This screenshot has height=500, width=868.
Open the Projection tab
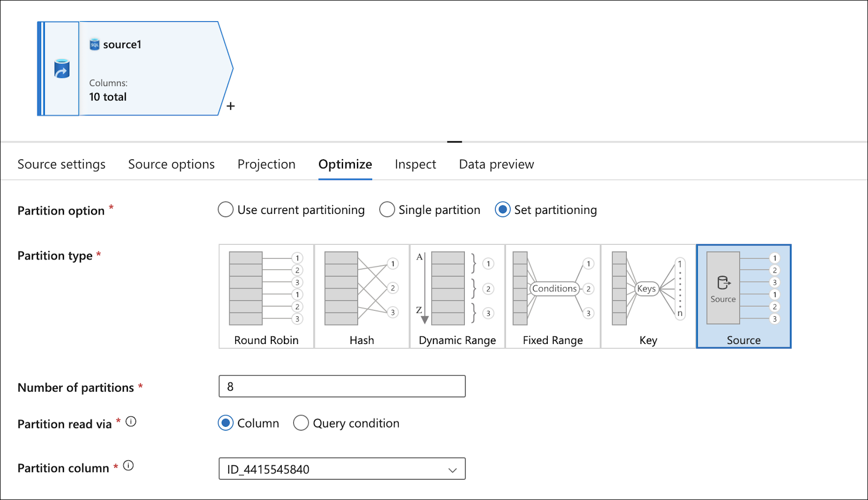(266, 164)
